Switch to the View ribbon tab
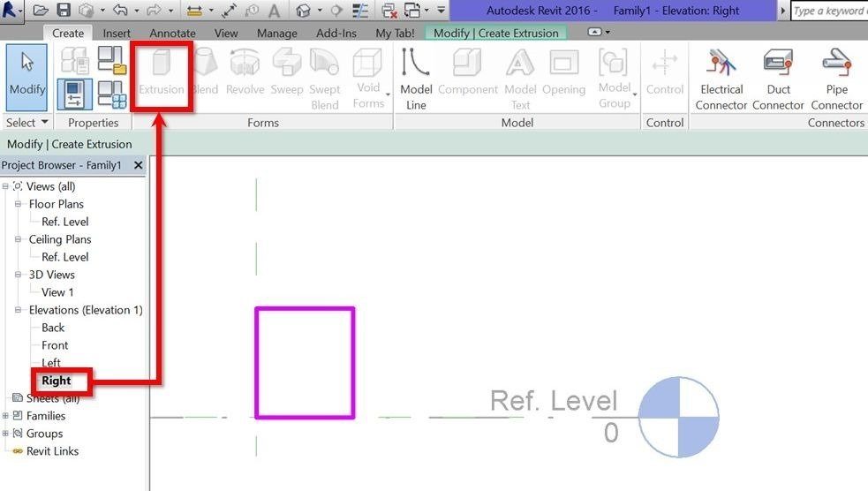Viewport: 868px width, 491px height. 226,34
